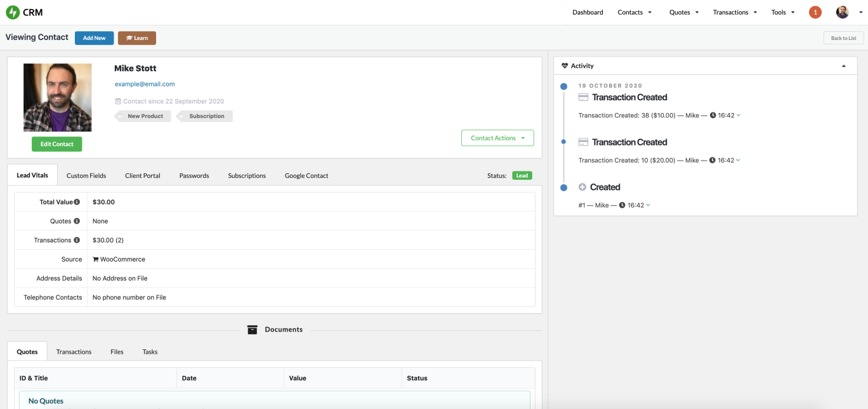Go to Dashboard in the top navigation

(x=588, y=12)
